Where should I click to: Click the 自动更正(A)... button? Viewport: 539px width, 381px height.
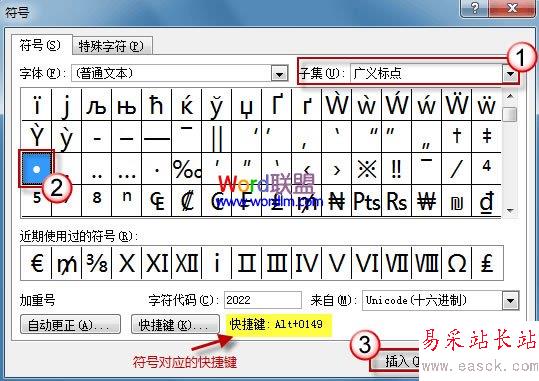[70, 325]
